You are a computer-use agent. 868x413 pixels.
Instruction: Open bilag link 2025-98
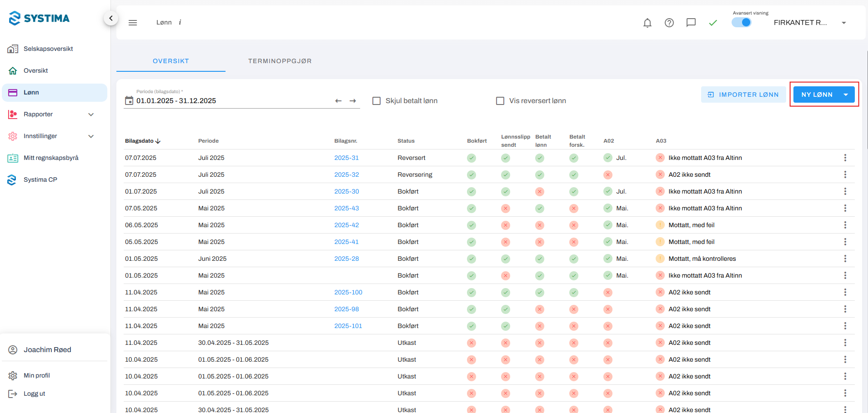[x=346, y=309]
